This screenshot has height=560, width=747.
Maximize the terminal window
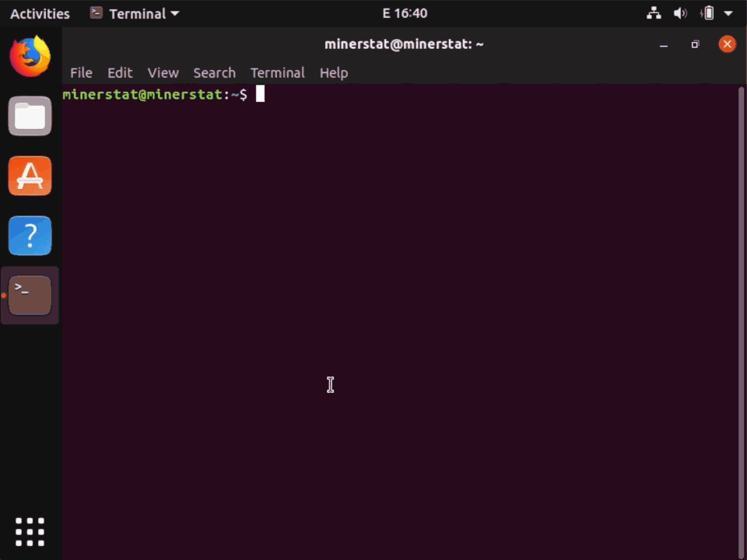coord(695,44)
